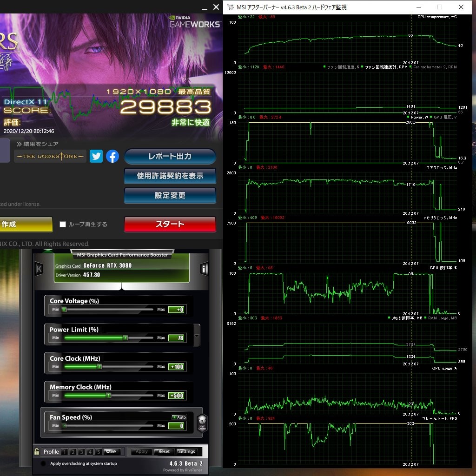Viewport: 476px width, 476px height.
Task: Click the Memory Clock +500 value field
Action: [x=176, y=396]
